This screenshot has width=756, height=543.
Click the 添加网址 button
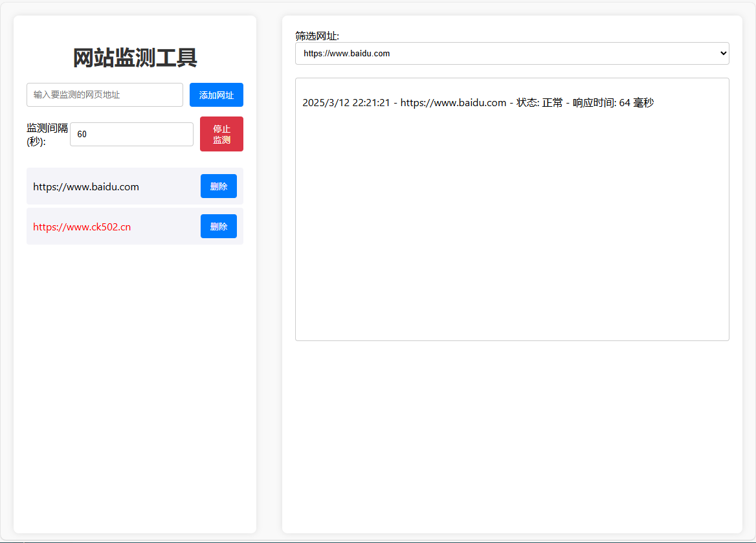point(216,95)
